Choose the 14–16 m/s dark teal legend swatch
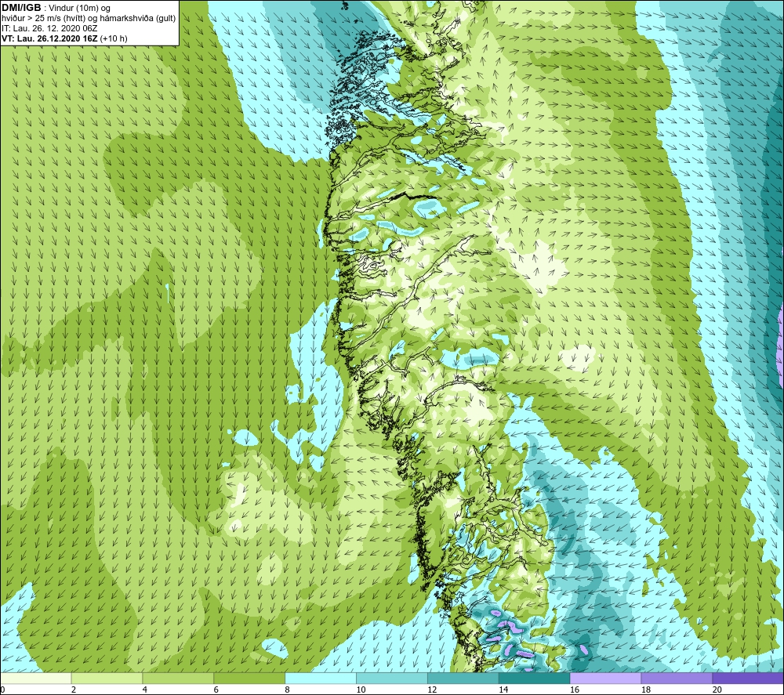Viewport: 784px width, 695px height. [534, 678]
